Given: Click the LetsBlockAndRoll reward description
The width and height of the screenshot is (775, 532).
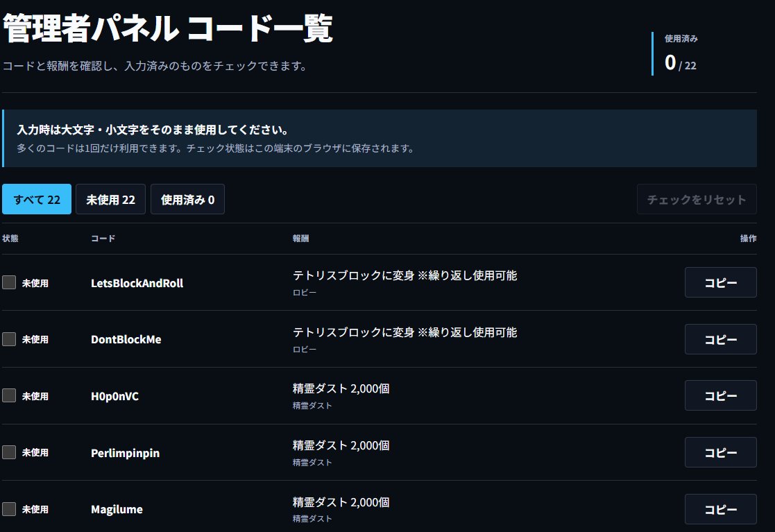Looking at the screenshot, I should (404, 275).
